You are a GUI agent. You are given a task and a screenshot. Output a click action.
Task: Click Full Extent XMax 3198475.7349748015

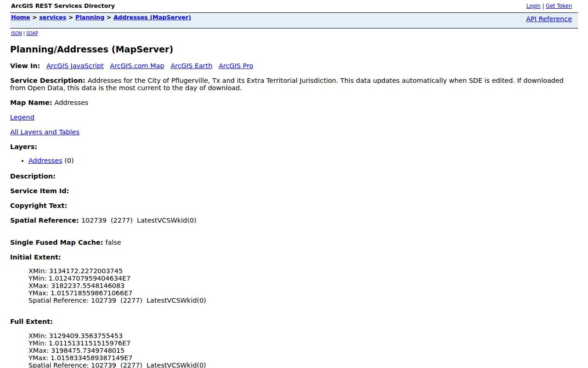(x=76, y=351)
